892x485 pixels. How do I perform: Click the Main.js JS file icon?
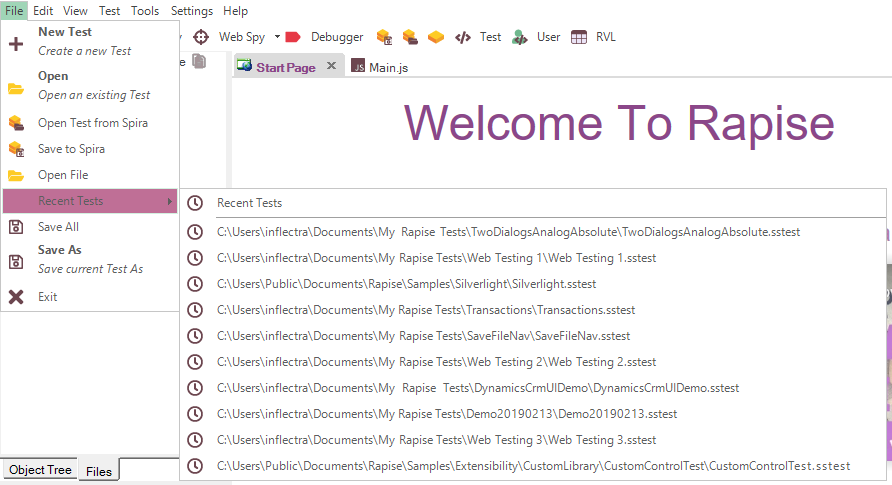(x=358, y=66)
